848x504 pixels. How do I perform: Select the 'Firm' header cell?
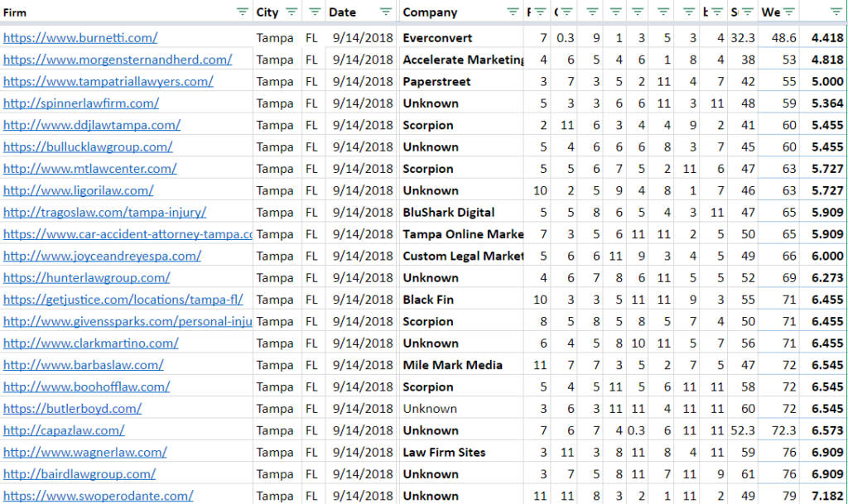point(126,12)
